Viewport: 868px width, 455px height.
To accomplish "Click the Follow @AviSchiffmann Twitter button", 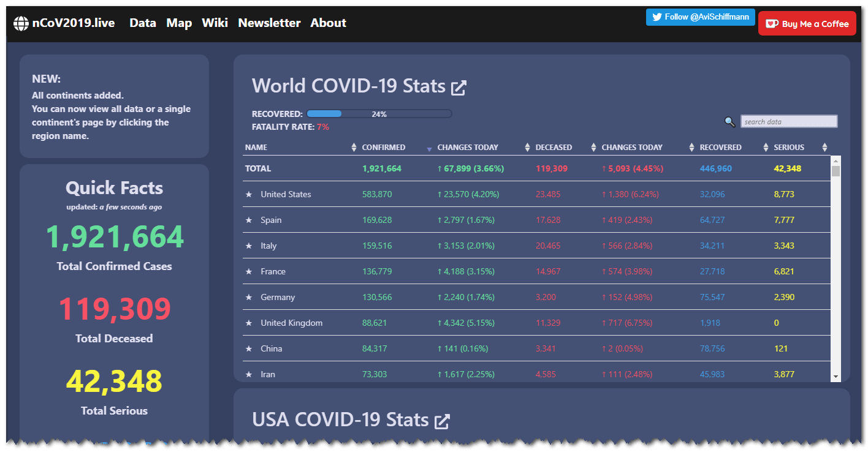I will [x=700, y=17].
